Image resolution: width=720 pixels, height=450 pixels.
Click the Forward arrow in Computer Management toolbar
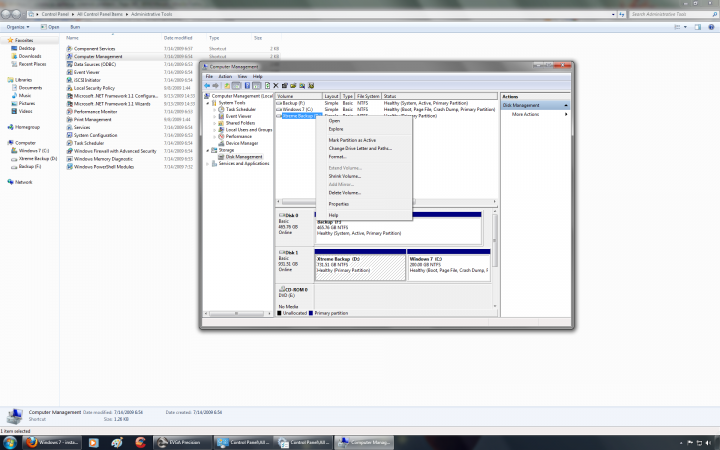pos(215,86)
